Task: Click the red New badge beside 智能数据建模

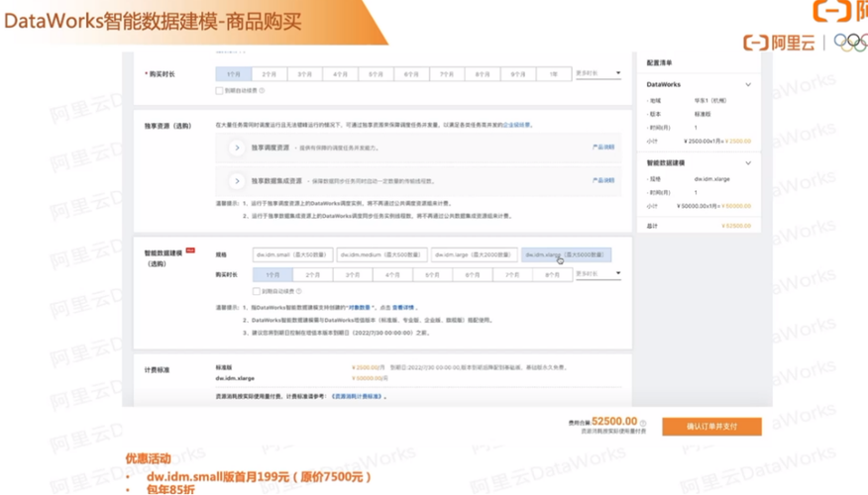Action: pos(190,250)
